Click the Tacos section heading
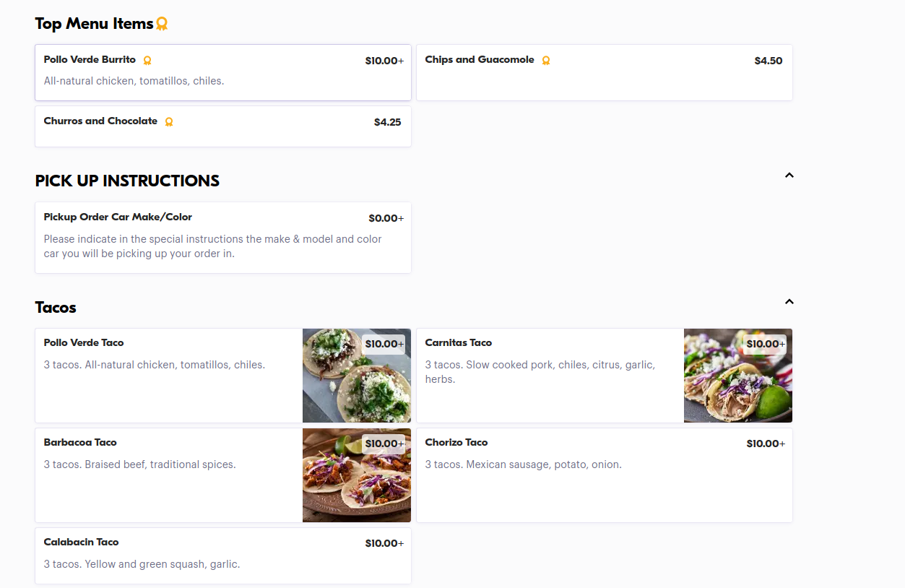905x588 pixels. 56,308
